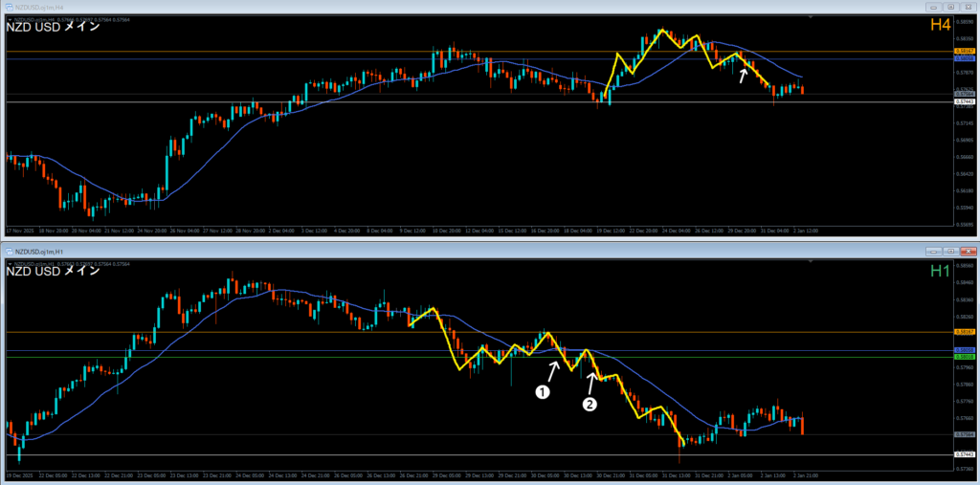The image size is (980, 485).
Task: Click the H1 chart window title bar icon
Action: (8, 250)
